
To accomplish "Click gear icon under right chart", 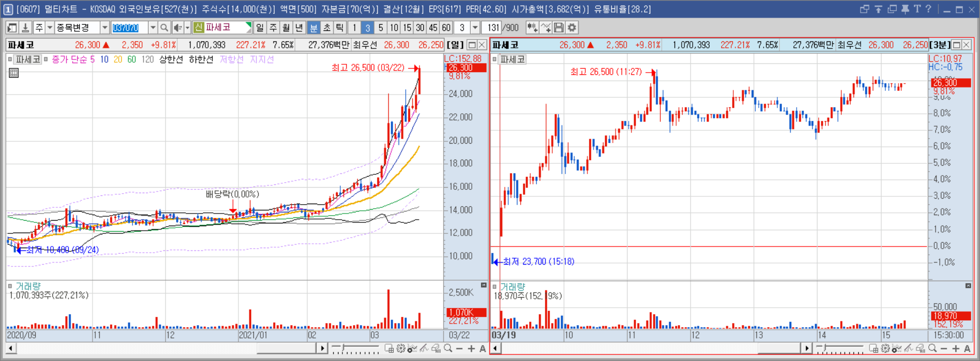I will pyautogui.click(x=885, y=348).
